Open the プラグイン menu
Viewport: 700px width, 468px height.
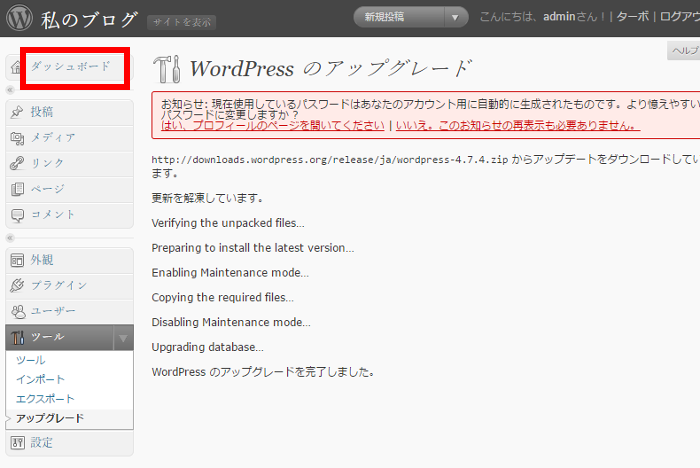coord(69,285)
